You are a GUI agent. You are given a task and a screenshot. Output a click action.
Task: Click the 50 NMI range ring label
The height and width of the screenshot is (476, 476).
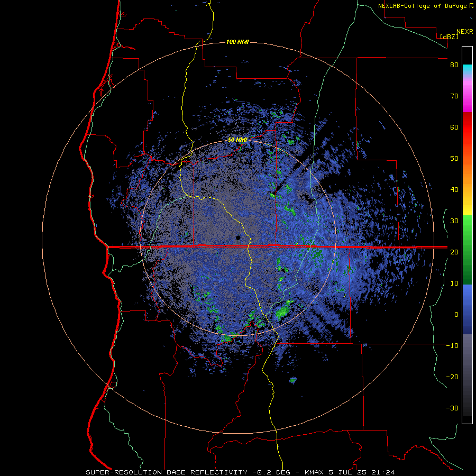(237, 140)
